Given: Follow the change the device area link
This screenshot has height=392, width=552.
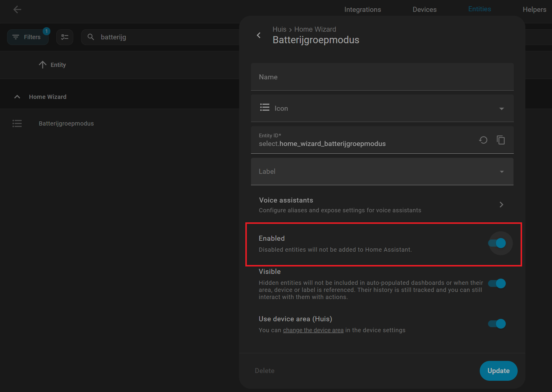Looking at the screenshot, I should click(x=313, y=330).
